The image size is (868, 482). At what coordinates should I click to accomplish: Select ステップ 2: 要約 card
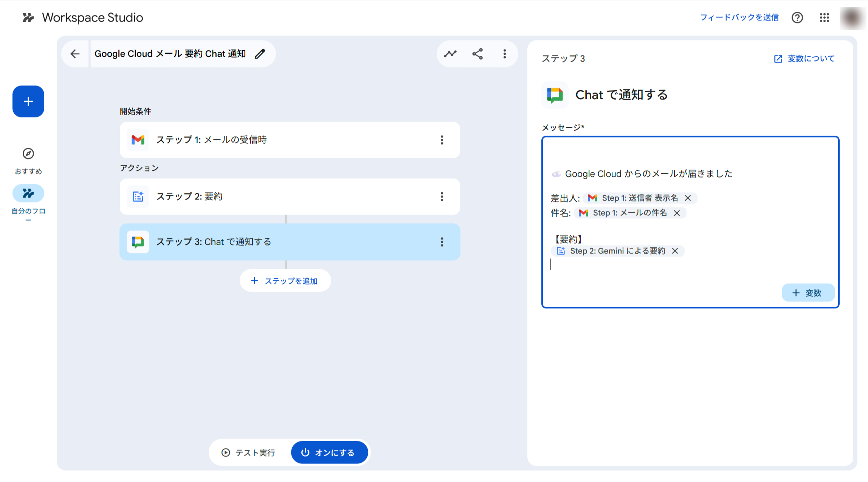[x=290, y=196]
